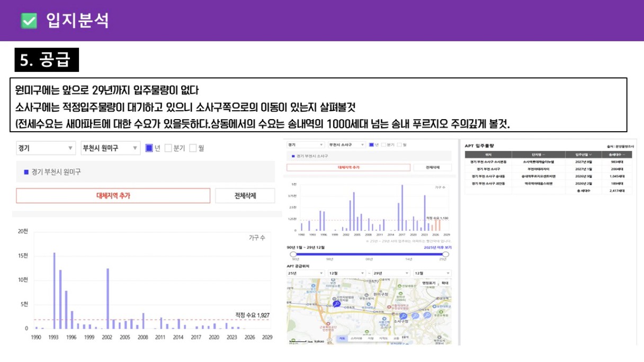This screenshot has width=644, height=362.
Task: Open the 경기 province dropdown in Wonmi-gu panel
Action: 46,148
